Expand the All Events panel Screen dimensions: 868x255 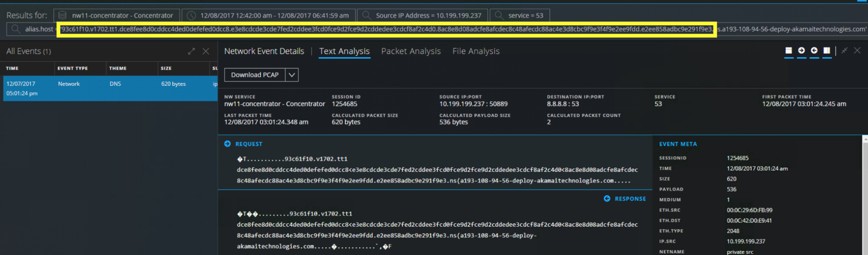191,52
